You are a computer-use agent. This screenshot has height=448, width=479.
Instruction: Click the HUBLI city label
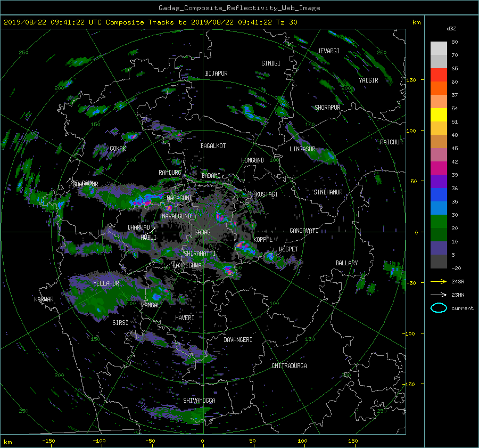(x=148, y=238)
